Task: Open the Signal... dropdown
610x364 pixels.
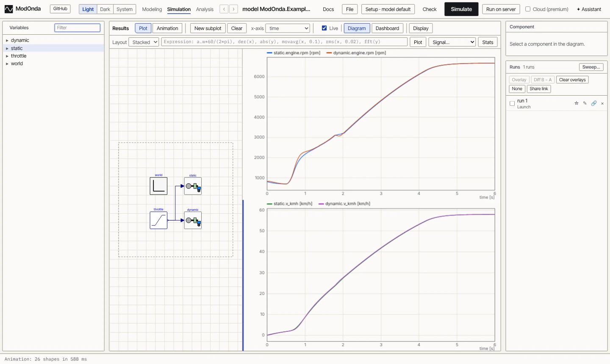Action: point(452,42)
